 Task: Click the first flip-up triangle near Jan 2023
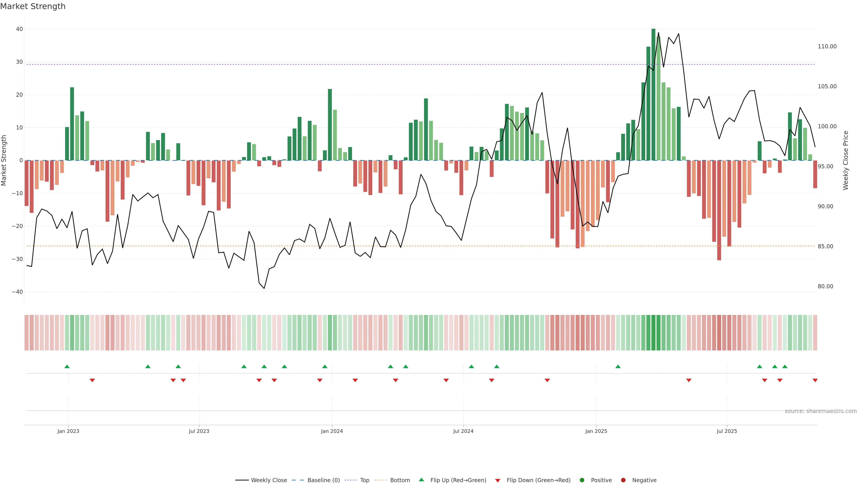[x=67, y=366]
